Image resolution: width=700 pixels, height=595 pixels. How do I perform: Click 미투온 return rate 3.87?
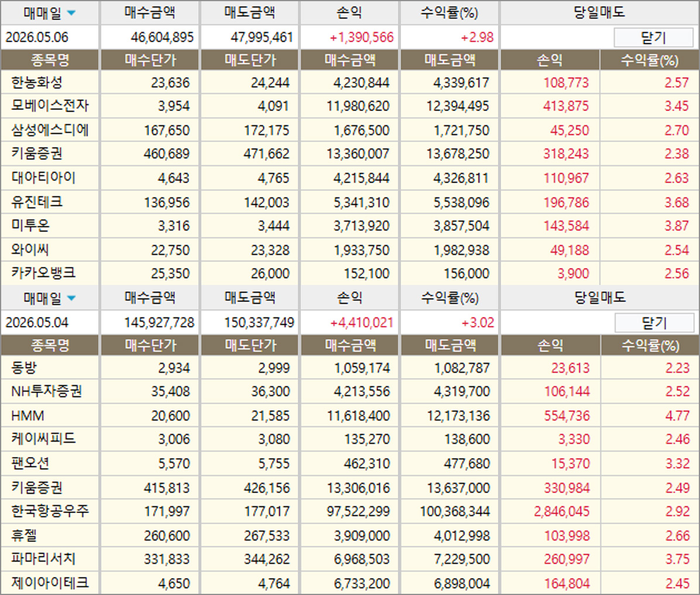point(677,225)
